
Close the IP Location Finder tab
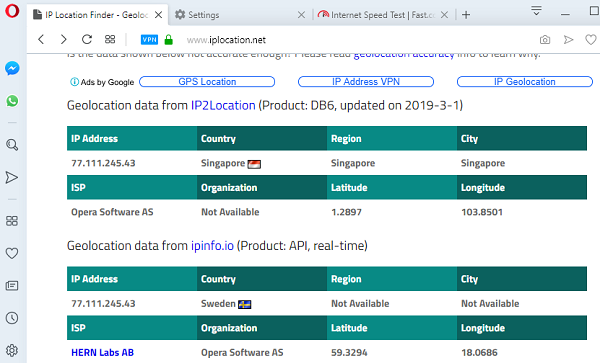pyautogui.click(x=158, y=15)
